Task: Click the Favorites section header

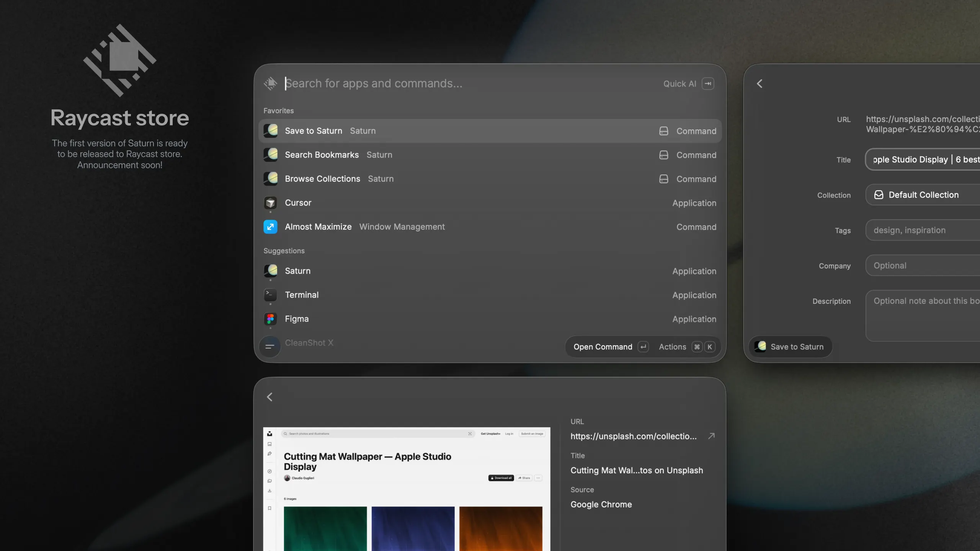Action: pyautogui.click(x=278, y=111)
